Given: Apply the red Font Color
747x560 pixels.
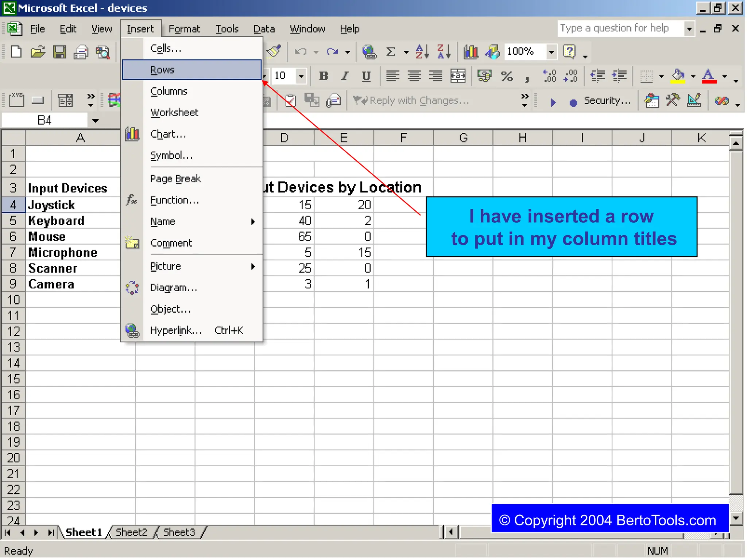Looking at the screenshot, I should coord(709,76).
